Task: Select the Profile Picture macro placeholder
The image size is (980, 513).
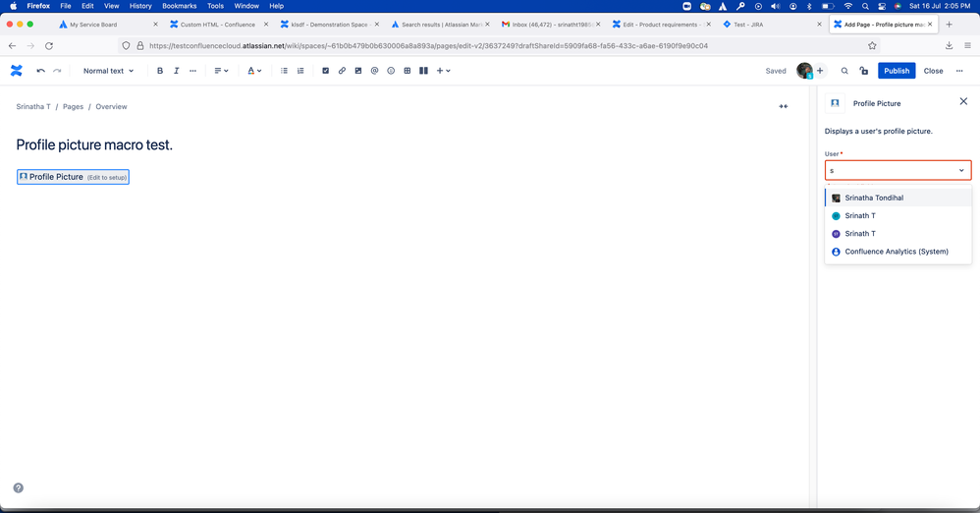Action: [73, 177]
